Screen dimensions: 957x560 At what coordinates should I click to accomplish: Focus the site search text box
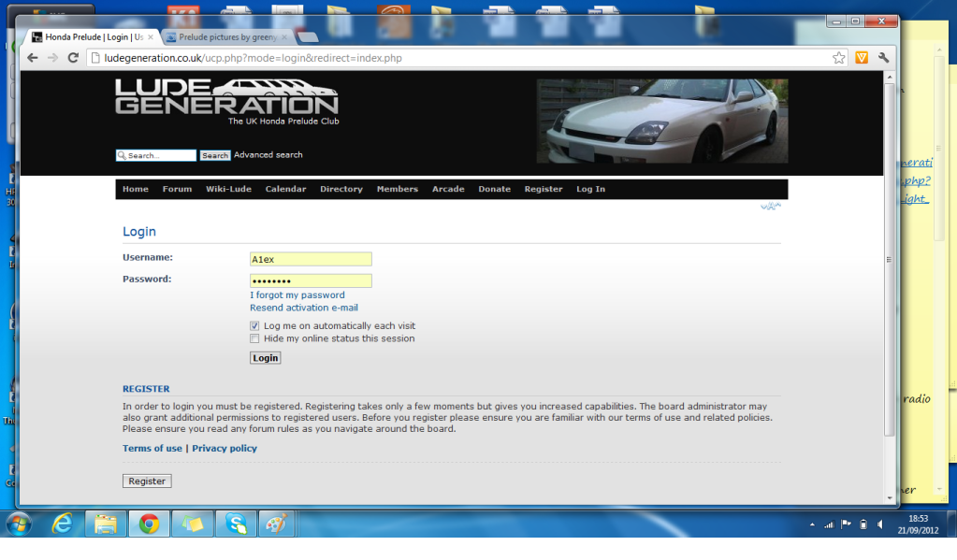click(x=156, y=155)
